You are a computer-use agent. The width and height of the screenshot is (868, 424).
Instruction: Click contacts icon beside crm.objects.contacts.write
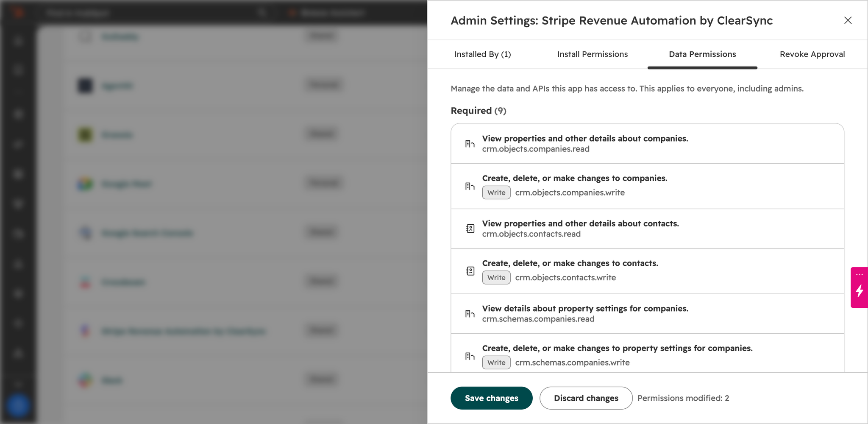click(470, 271)
